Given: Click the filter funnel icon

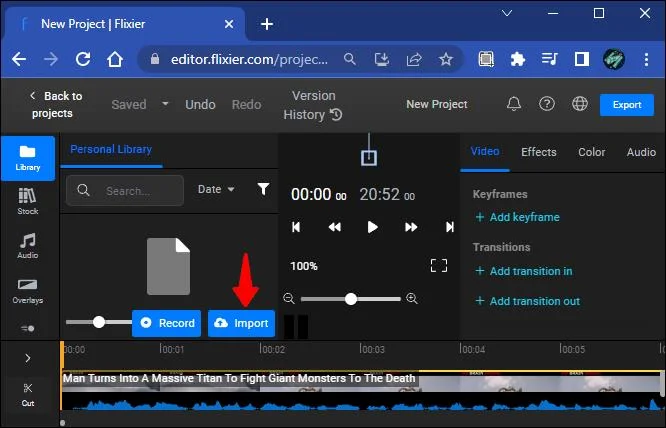Looking at the screenshot, I should [x=263, y=189].
